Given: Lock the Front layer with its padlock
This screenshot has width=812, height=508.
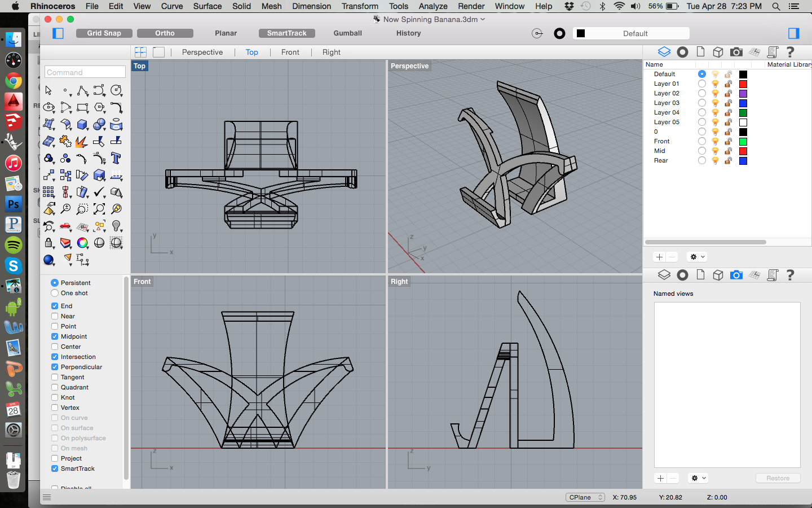Looking at the screenshot, I should pyautogui.click(x=729, y=141).
